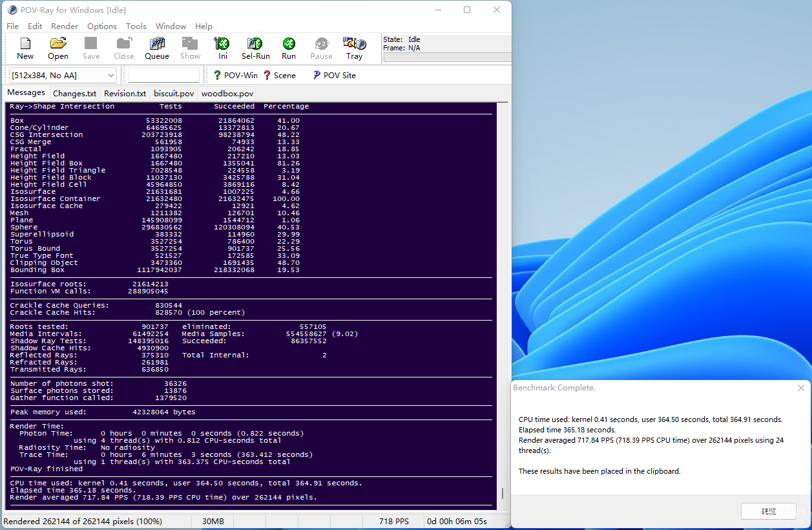The image size is (812, 530).
Task: Close the Benchmark Complete notification
Action: [801, 388]
